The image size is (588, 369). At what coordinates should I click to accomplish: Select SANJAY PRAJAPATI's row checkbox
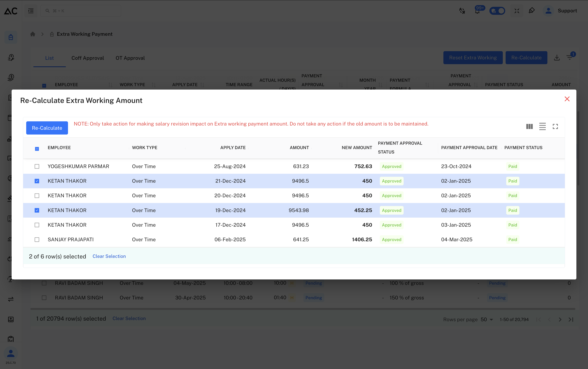[37, 239]
